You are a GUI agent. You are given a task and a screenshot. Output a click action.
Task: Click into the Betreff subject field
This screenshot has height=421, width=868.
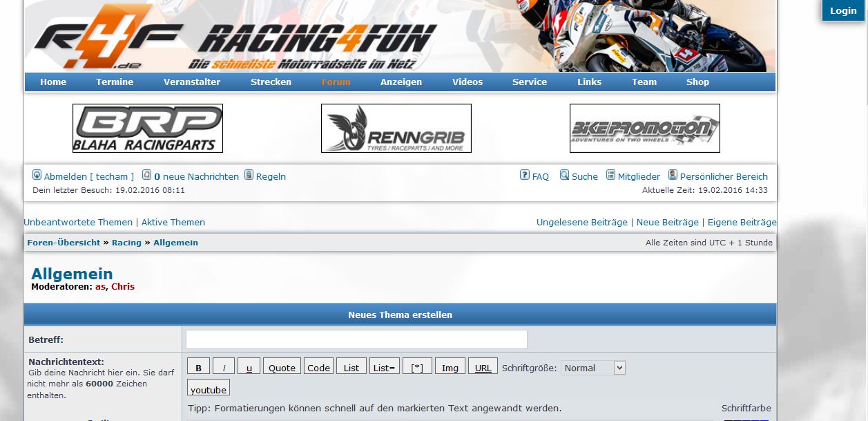356,339
